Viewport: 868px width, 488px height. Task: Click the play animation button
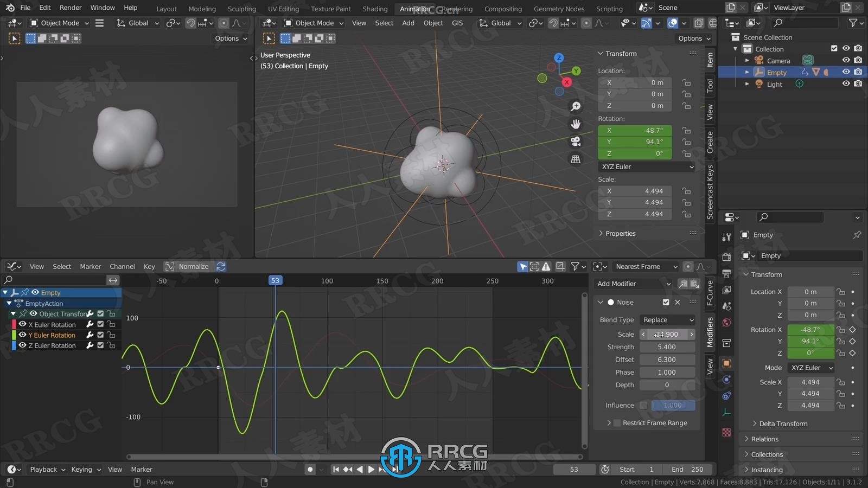(x=371, y=470)
